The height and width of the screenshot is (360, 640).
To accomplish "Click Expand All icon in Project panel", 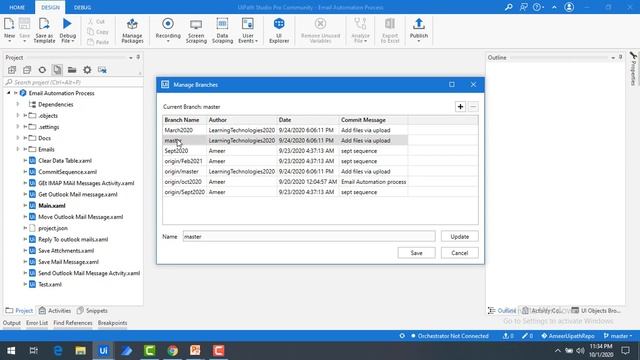I will [12, 70].
